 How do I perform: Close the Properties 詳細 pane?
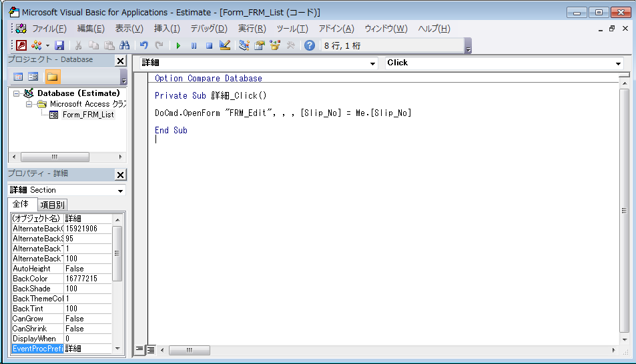(x=121, y=175)
